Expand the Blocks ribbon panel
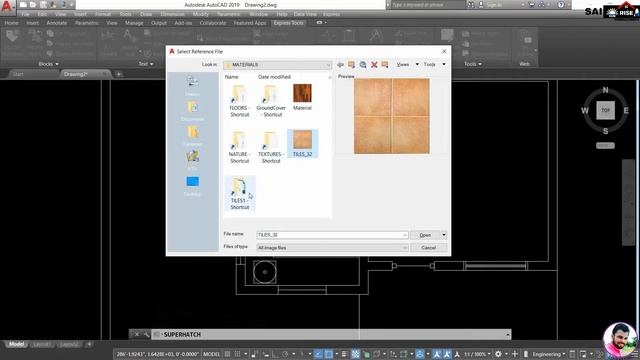This screenshot has width=640, height=360. 48,64
